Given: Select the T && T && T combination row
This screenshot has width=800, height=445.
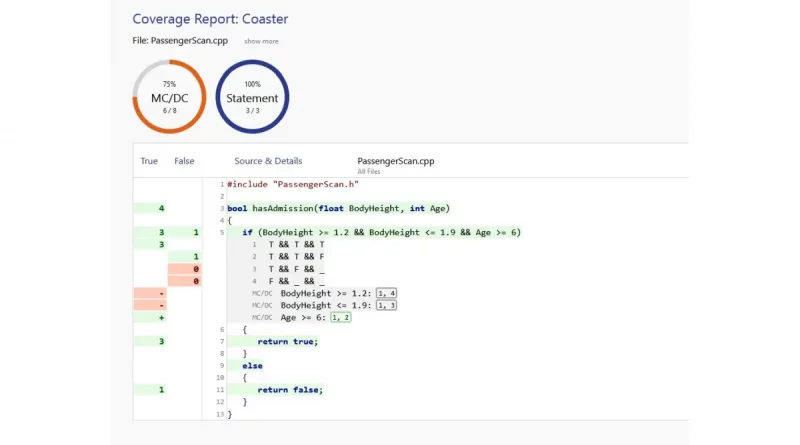Looking at the screenshot, I should 296,245.
